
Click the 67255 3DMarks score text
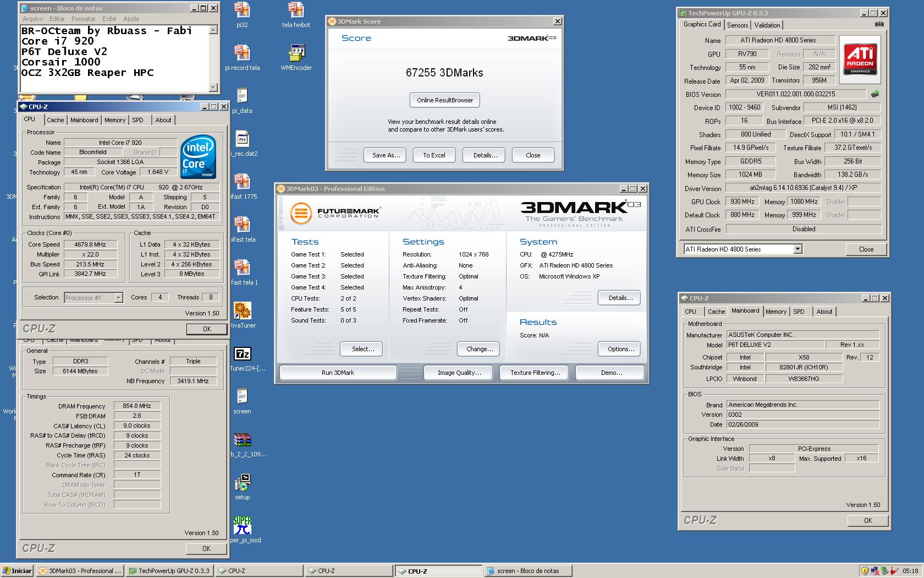click(444, 73)
